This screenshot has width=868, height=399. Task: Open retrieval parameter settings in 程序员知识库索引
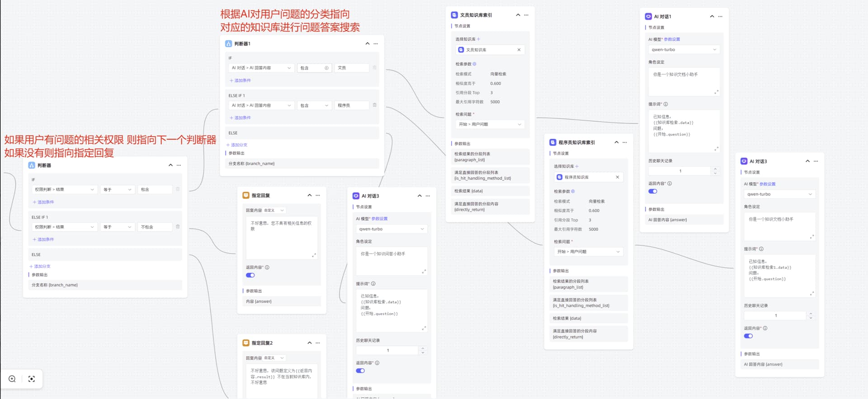(573, 192)
